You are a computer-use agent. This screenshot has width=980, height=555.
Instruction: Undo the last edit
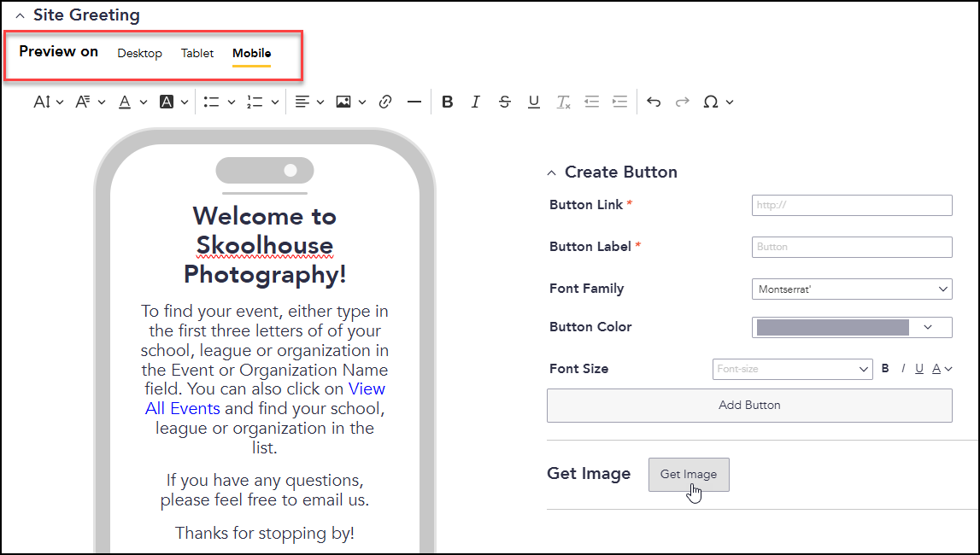[654, 102]
